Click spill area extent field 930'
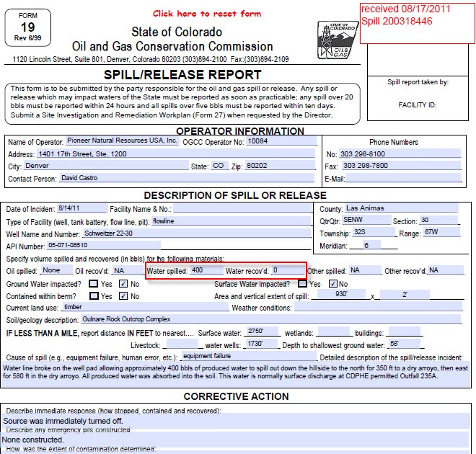 [x=341, y=293]
